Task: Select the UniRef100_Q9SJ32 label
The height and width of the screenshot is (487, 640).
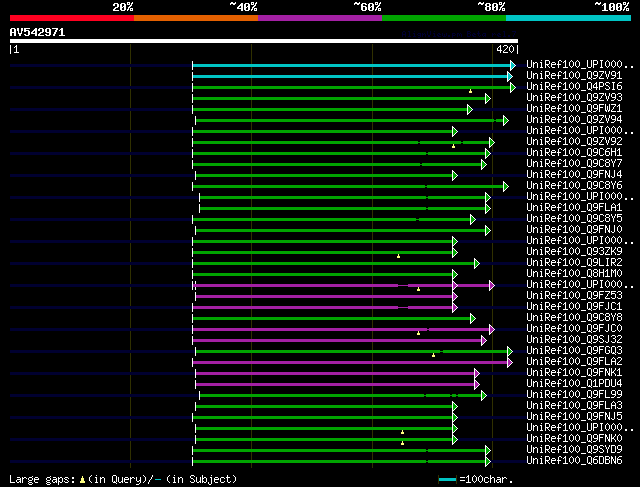Action: pyautogui.click(x=574, y=340)
